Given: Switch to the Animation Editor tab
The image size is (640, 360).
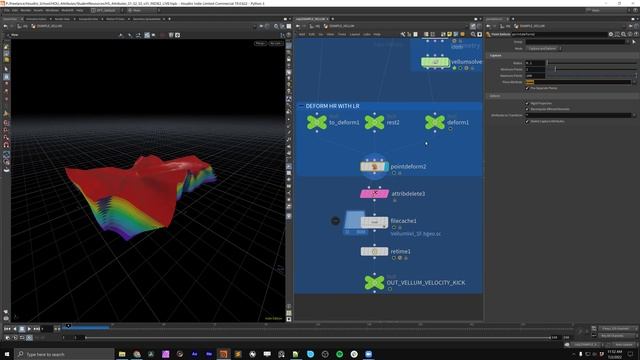Looking at the screenshot, I should (x=36, y=19).
